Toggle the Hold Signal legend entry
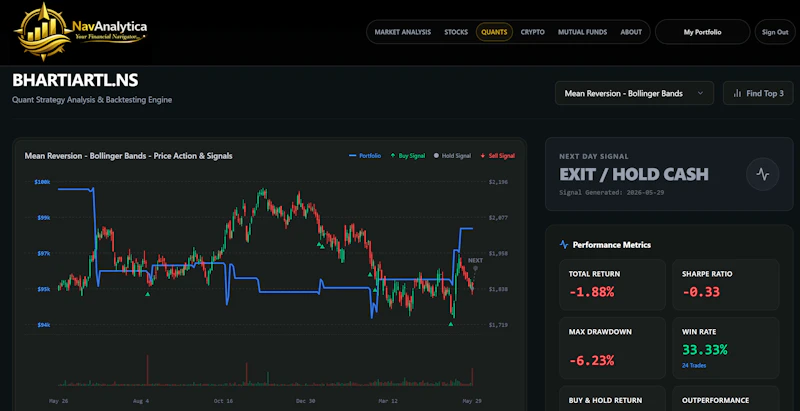This screenshot has height=411, width=800. point(452,156)
